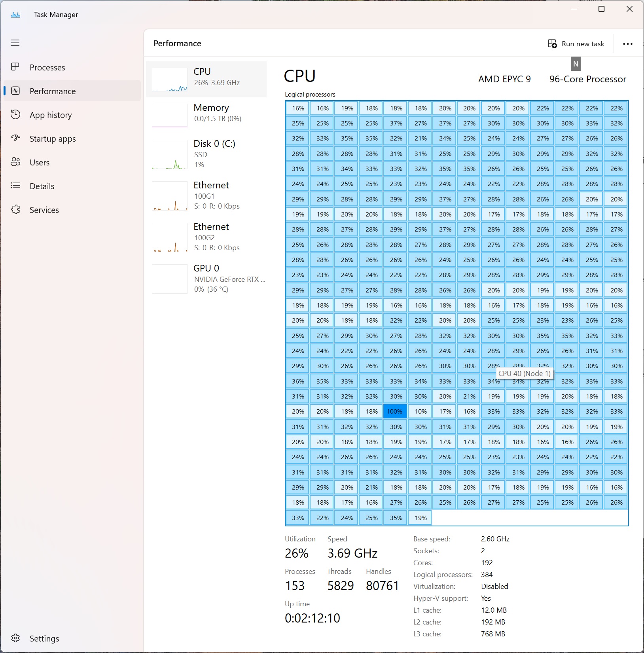This screenshot has height=653, width=644.
Task: Click the CPU 40 (Node 1) tooltip
Action: coord(525,374)
